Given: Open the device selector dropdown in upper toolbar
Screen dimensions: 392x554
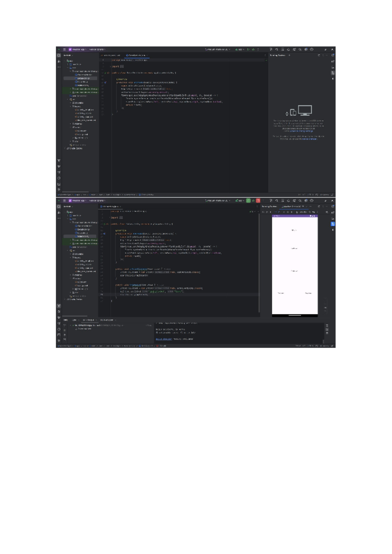Looking at the screenshot, I should coord(217,50).
